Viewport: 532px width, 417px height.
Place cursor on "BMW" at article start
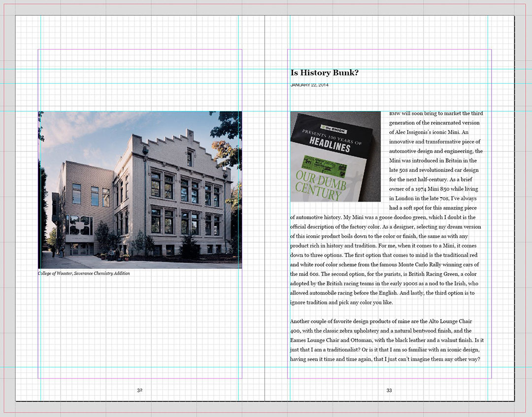395,113
